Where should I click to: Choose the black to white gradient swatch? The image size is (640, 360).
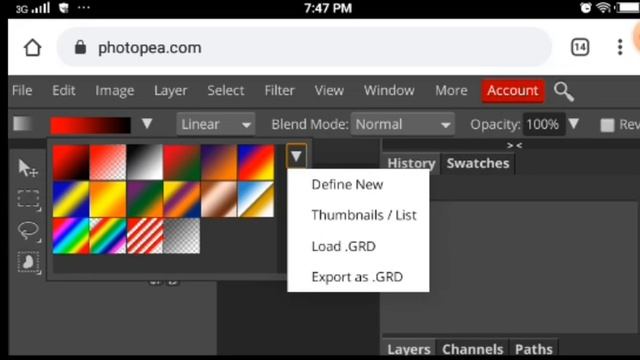145,162
